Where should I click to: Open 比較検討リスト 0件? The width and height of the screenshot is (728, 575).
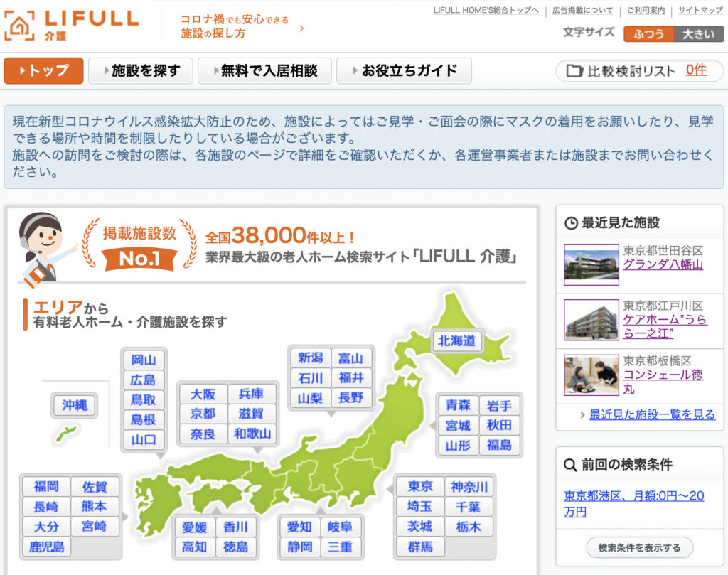coord(640,71)
